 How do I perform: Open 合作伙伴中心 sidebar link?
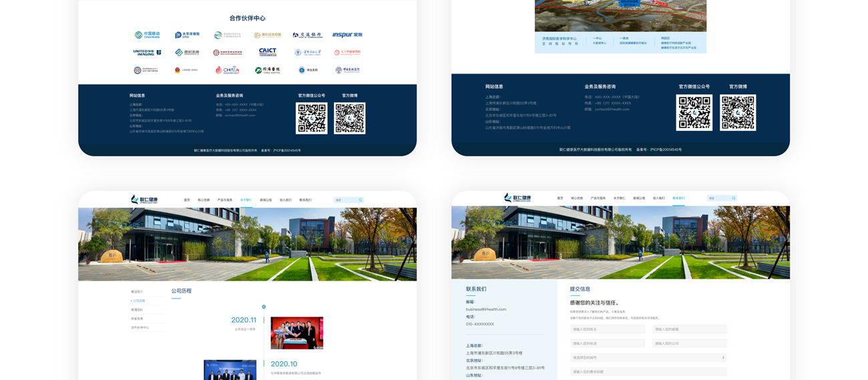tap(140, 328)
